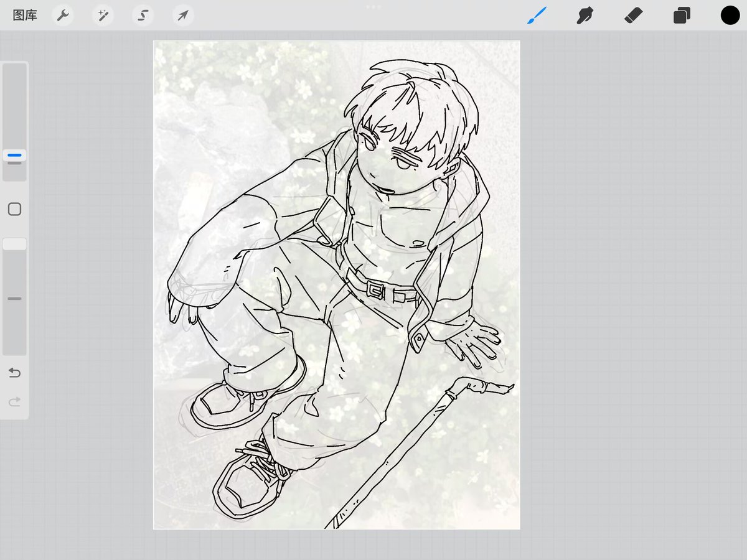Click the gray notch on the opacity slider
The width and height of the screenshot is (747, 560).
14,299
